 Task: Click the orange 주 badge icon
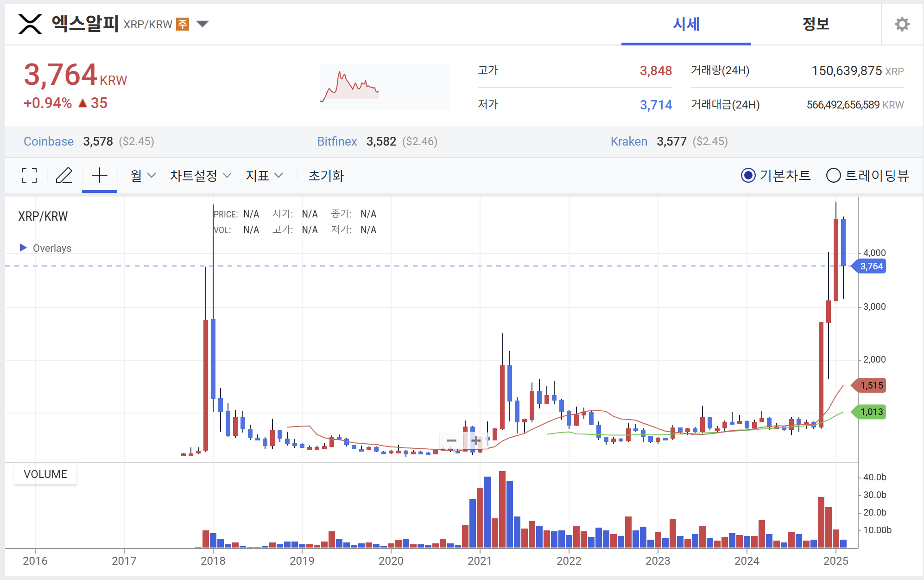point(183,24)
